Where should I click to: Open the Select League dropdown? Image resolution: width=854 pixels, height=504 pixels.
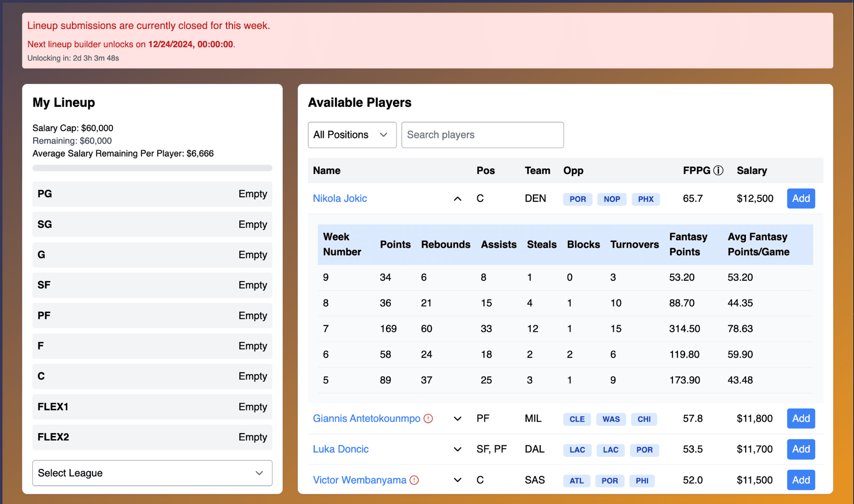(x=152, y=473)
